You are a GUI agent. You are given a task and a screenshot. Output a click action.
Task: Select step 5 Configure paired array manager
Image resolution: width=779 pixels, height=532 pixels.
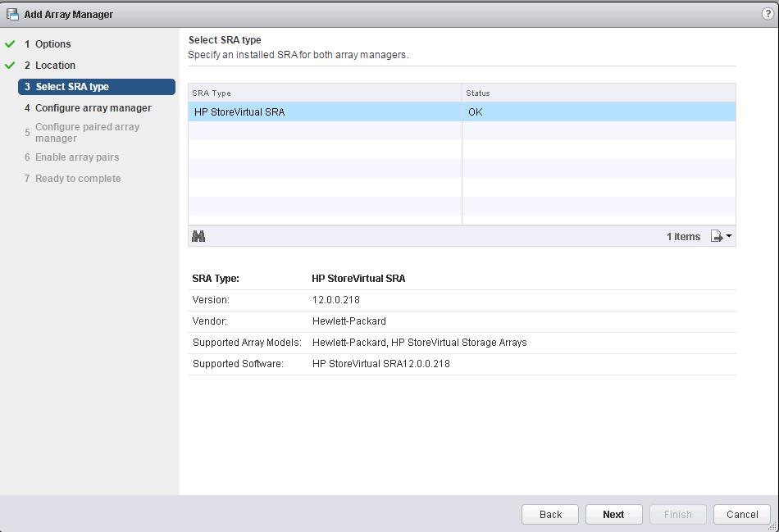pos(82,133)
